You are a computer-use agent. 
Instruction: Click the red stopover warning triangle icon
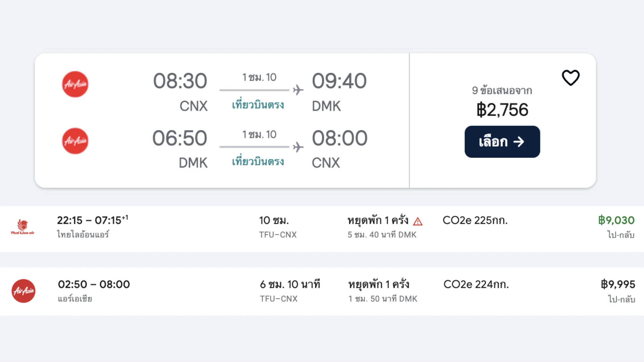[418, 221]
